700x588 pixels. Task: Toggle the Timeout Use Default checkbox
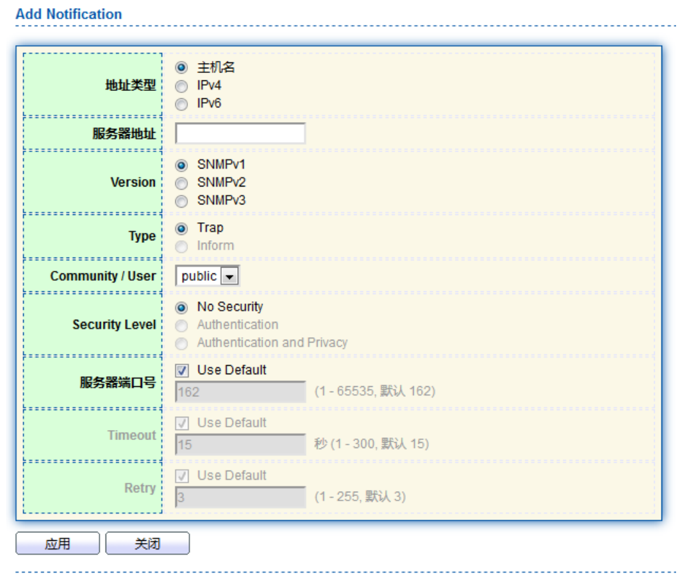pos(183,423)
